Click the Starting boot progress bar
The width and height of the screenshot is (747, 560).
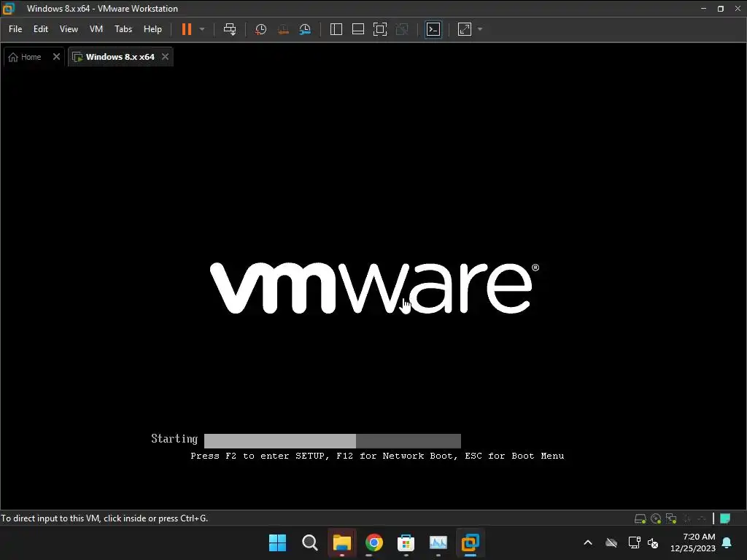pos(333,441)
